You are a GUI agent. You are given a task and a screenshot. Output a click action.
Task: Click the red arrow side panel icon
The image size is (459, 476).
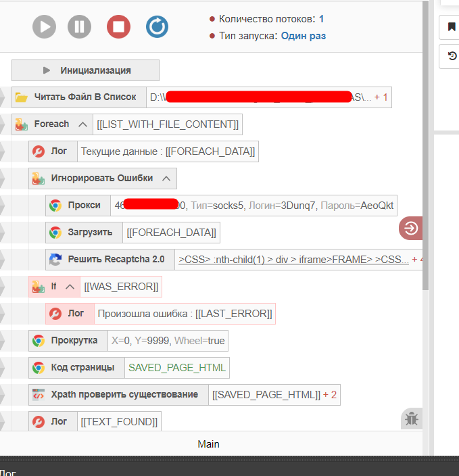[410, 229]
